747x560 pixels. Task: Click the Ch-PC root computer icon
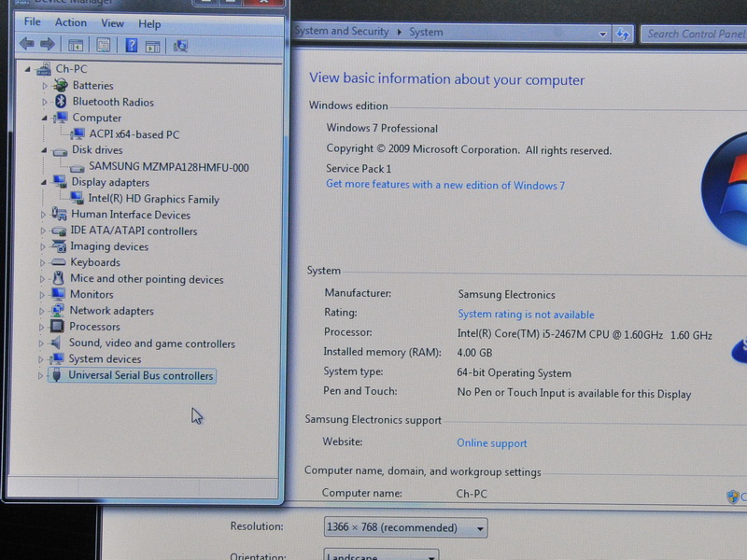[x=44, y=69]
